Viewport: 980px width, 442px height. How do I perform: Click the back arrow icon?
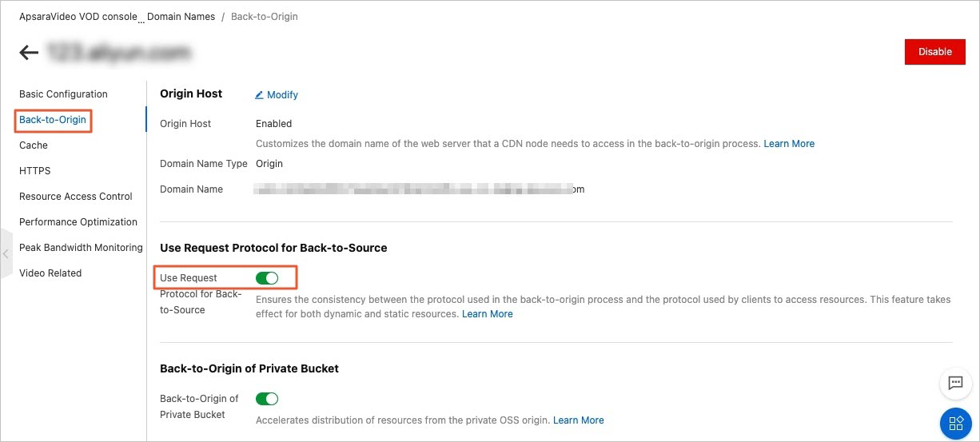pos(29,53)
